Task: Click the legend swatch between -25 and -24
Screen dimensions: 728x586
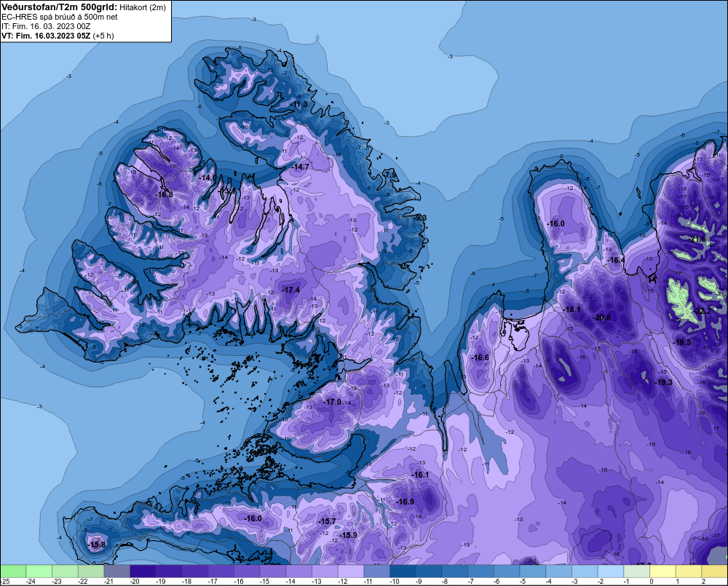Action: point(13,571)
